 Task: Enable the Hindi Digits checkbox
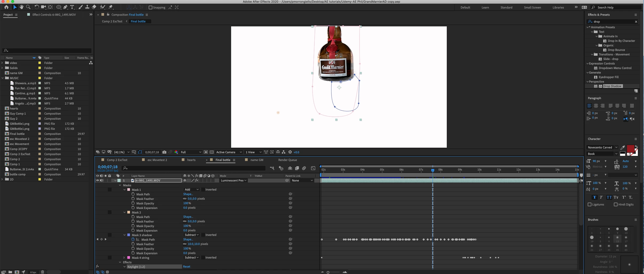click(x=616, y=204)
